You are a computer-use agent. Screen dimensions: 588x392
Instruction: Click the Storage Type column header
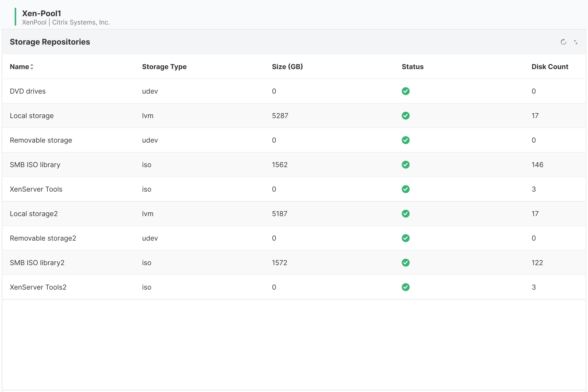tap(164, 67)
